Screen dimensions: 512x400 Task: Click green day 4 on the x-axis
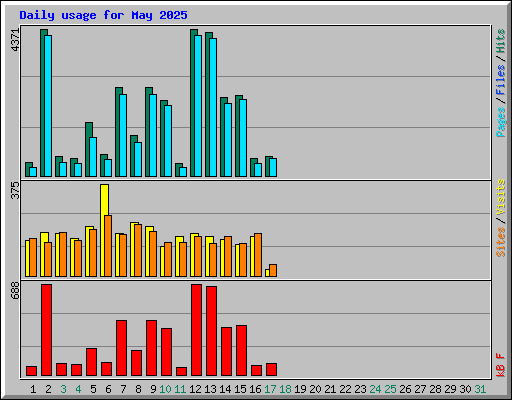click(78, 389)
